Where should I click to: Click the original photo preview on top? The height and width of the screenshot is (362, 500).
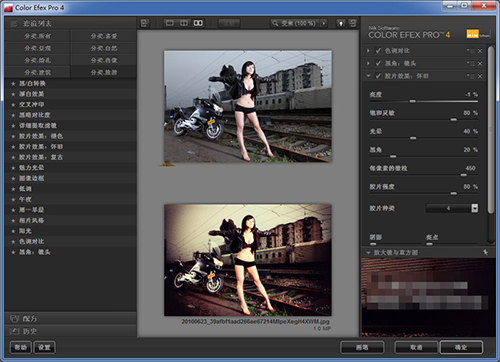pos(248,106)
